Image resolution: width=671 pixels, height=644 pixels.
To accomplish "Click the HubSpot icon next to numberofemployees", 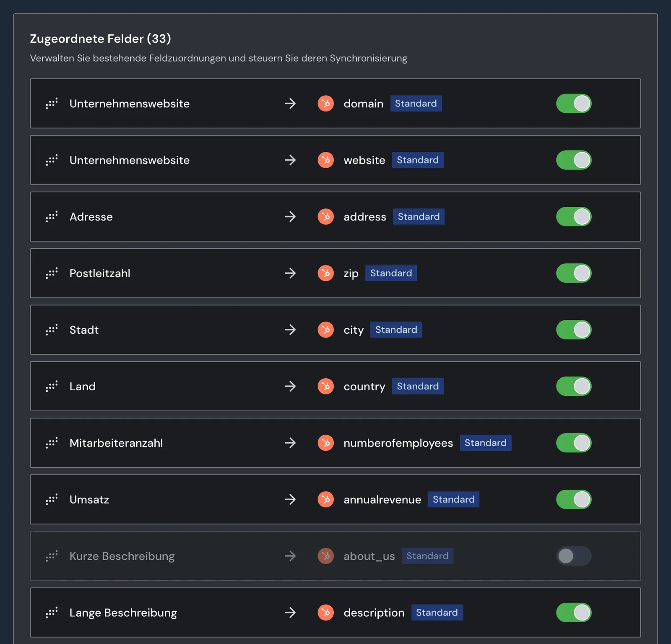I will pos(325,443).
